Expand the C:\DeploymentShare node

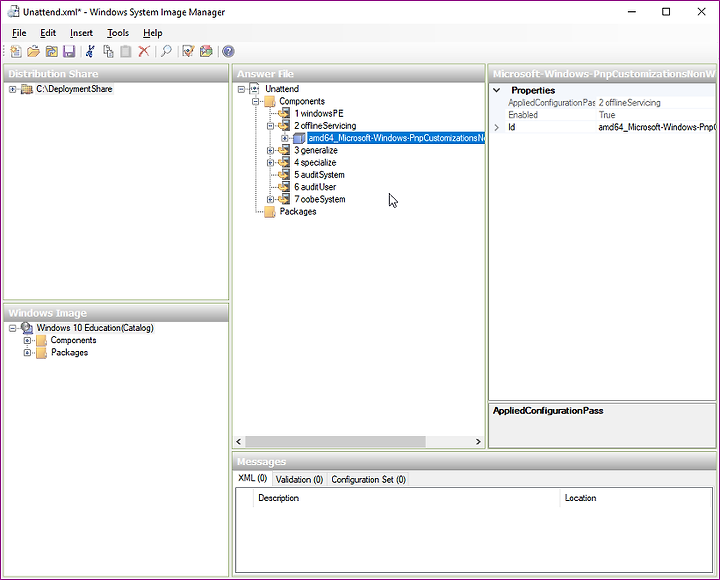(13, 89)
